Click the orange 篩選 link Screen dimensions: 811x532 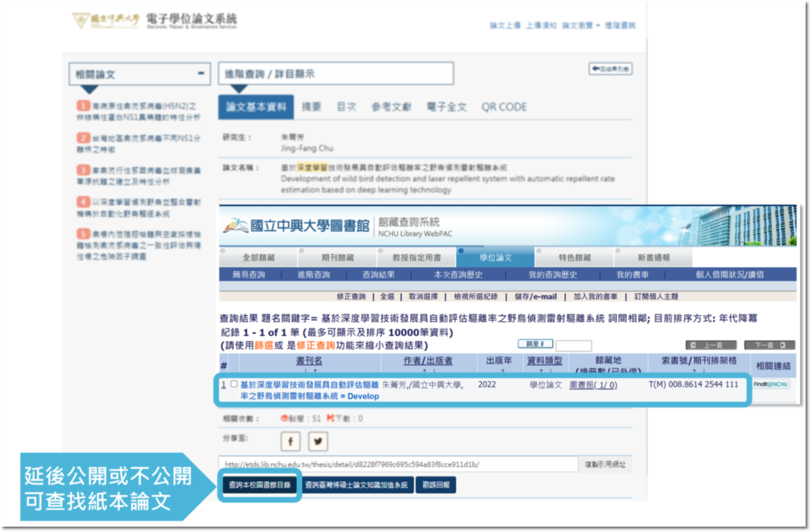click(x=263, y=345)
